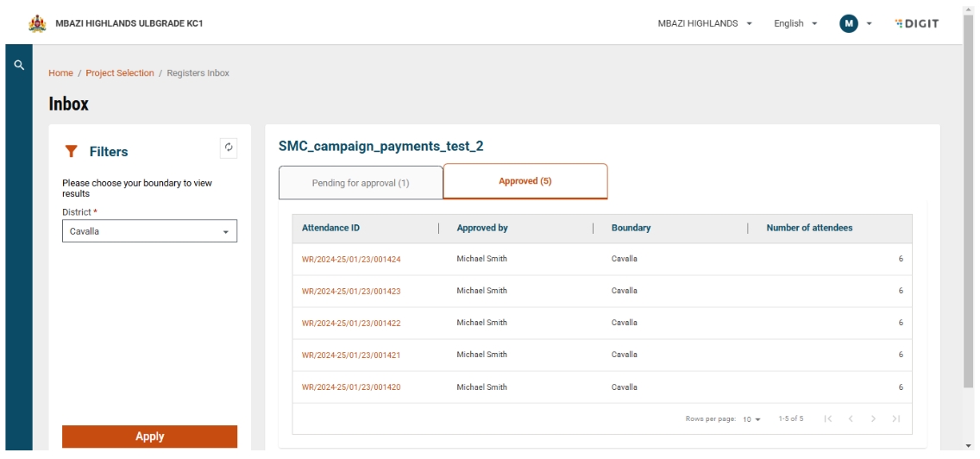Navigate to Project Selection breadcrumb
The width and height of the screenshot is (980, 459).
point(119,73)
